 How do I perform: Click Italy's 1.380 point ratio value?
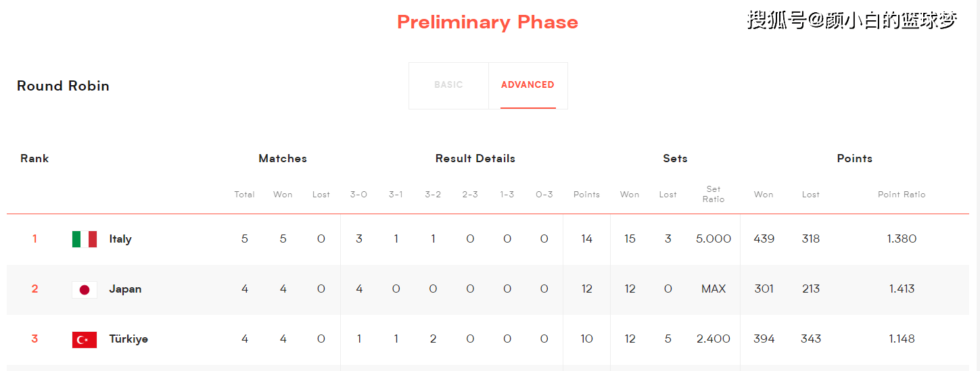click(902, 239)
